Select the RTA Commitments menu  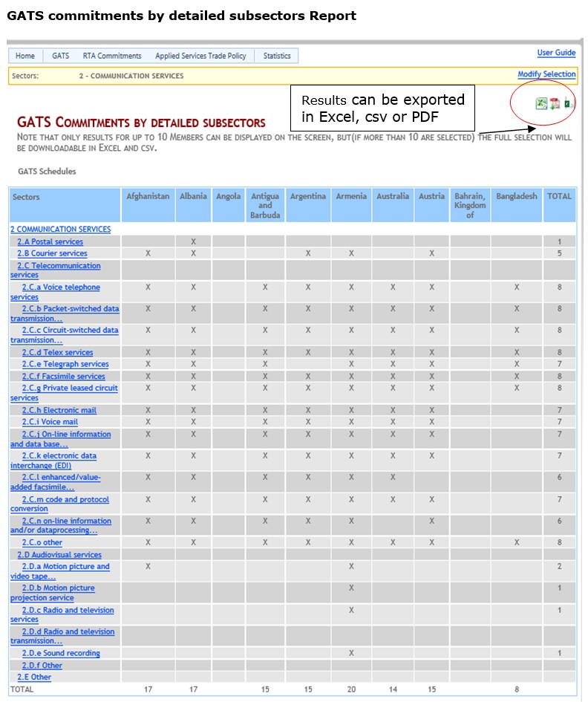click(112, 56)
